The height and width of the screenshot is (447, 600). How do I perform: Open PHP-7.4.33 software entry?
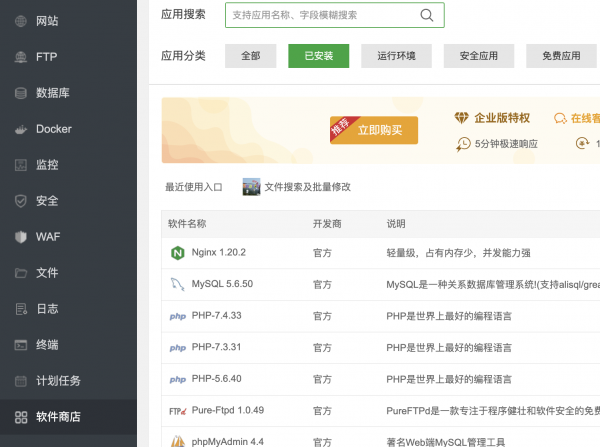(x=216, y=316)
